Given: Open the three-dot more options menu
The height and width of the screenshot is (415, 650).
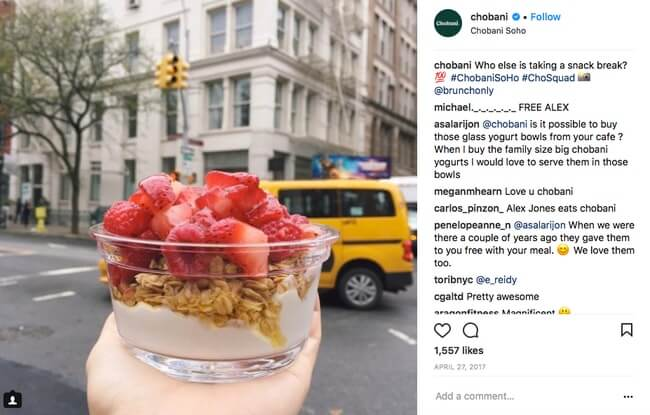Looking at the screenshot, I should click(628, 397).
